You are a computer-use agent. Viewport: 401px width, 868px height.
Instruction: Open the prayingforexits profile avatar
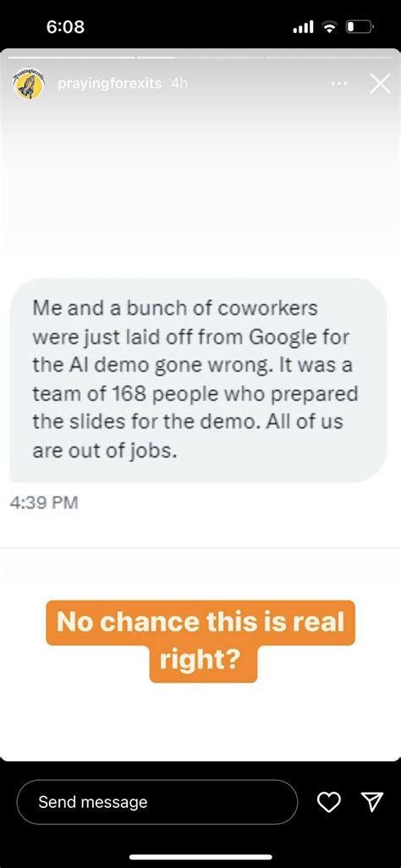[30, 85]
